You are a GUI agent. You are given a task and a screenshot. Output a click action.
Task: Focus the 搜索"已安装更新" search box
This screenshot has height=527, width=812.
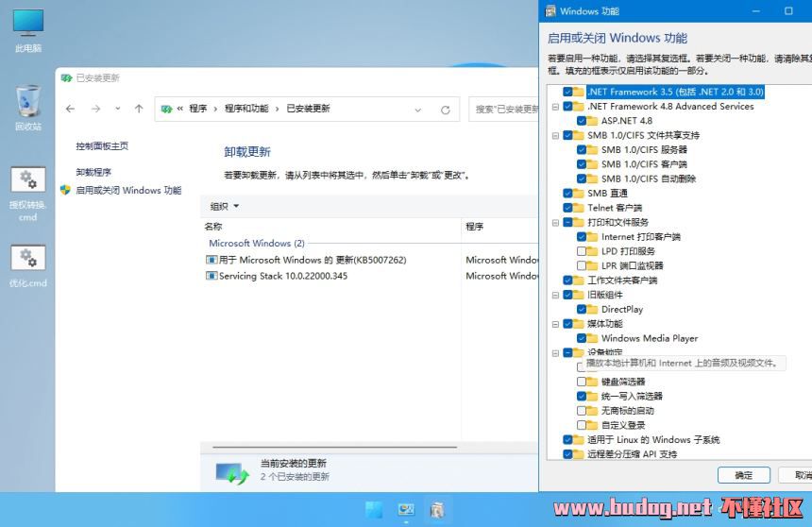click(x=504, y=110)
